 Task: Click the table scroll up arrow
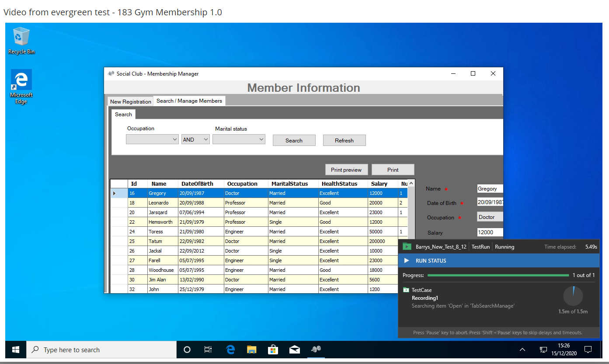(411, 184)
